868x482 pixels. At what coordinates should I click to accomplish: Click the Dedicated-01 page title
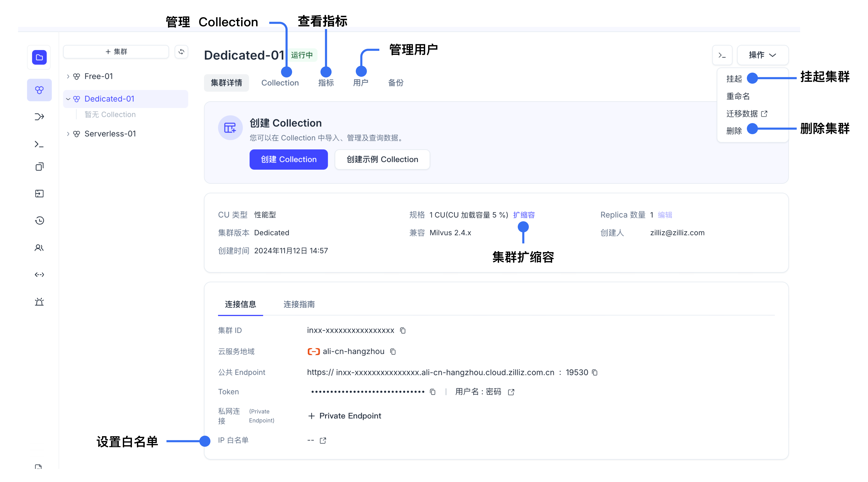pos(244,55)
